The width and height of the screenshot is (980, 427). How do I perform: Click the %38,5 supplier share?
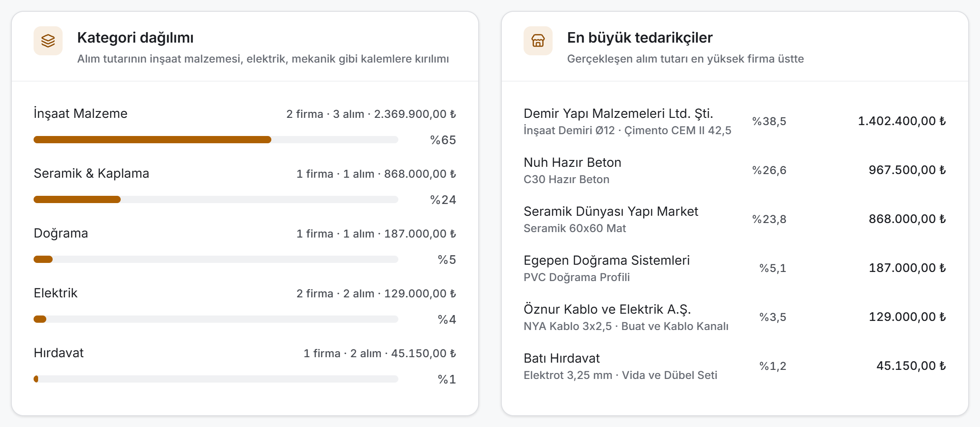[769, 121]
